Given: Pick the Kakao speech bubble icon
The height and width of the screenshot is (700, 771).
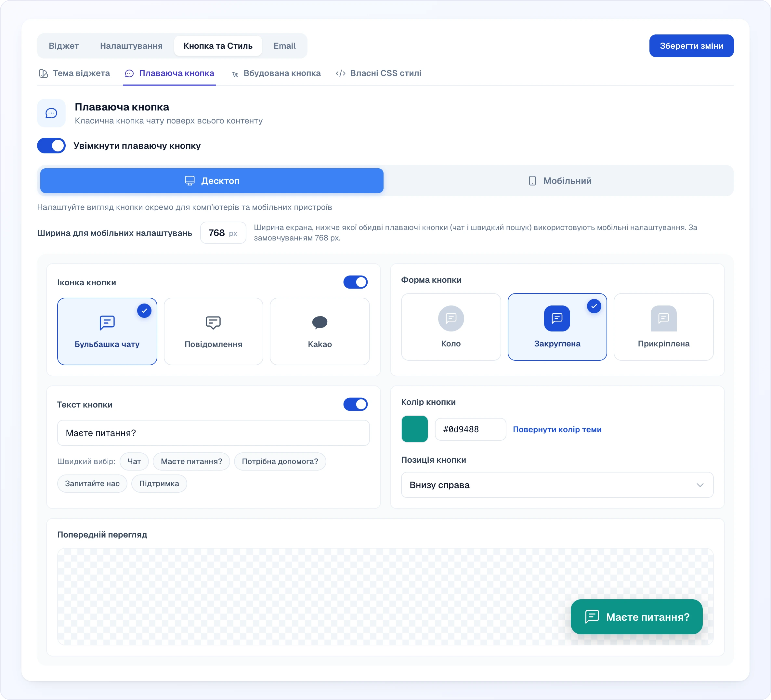Looking at the screenshot, I should (x=320, y=331).
